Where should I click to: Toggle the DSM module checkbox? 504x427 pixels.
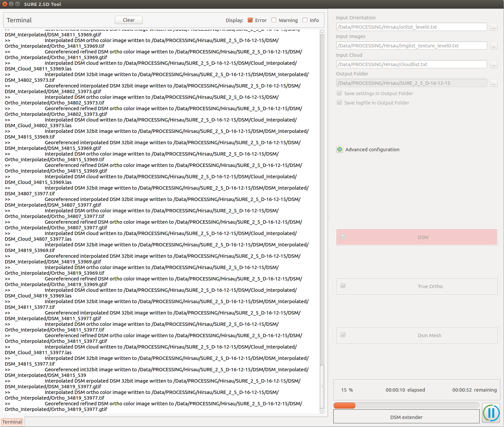[343, 237]
